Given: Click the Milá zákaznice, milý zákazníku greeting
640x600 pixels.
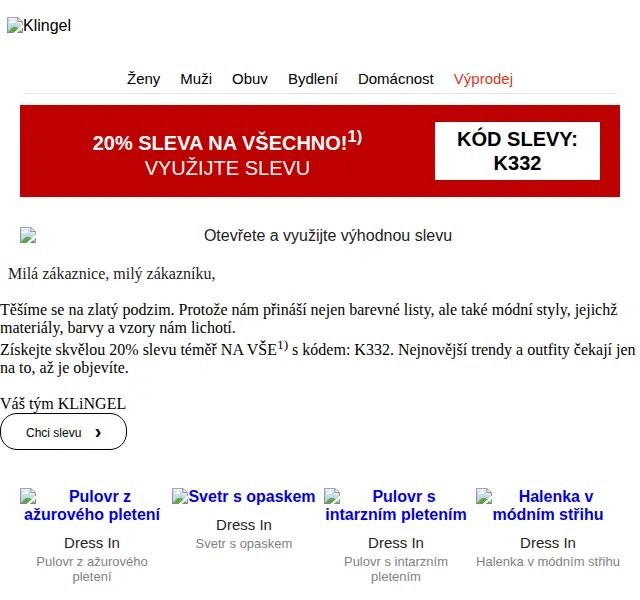Looking at the screenshot, I should (x=111, y=274).
